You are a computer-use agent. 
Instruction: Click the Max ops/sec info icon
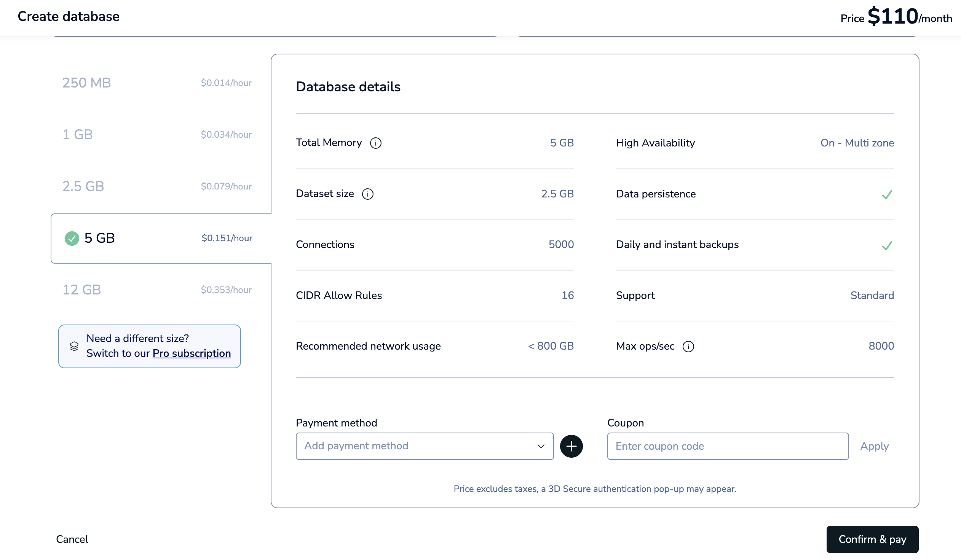pos(688,346)
